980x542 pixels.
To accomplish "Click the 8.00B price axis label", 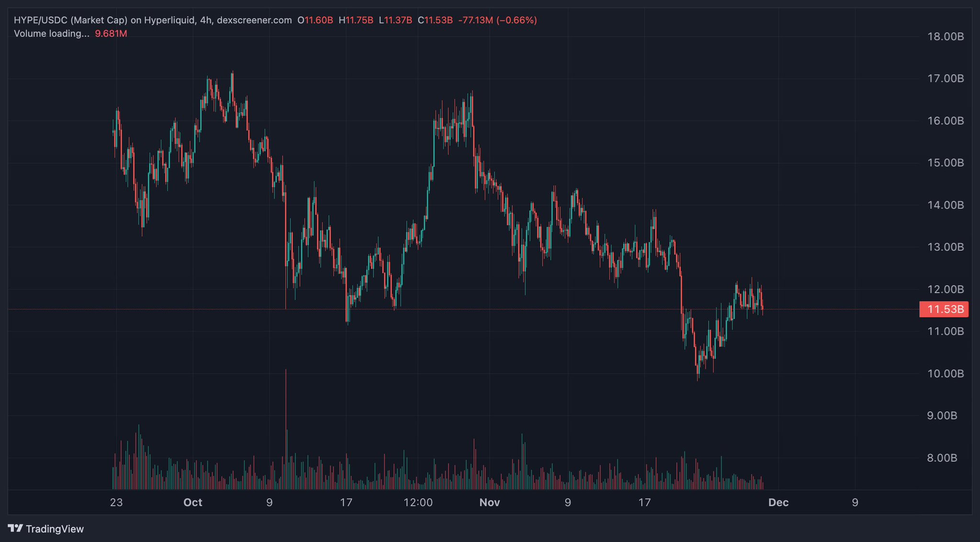I will click(x=942, y=458).
